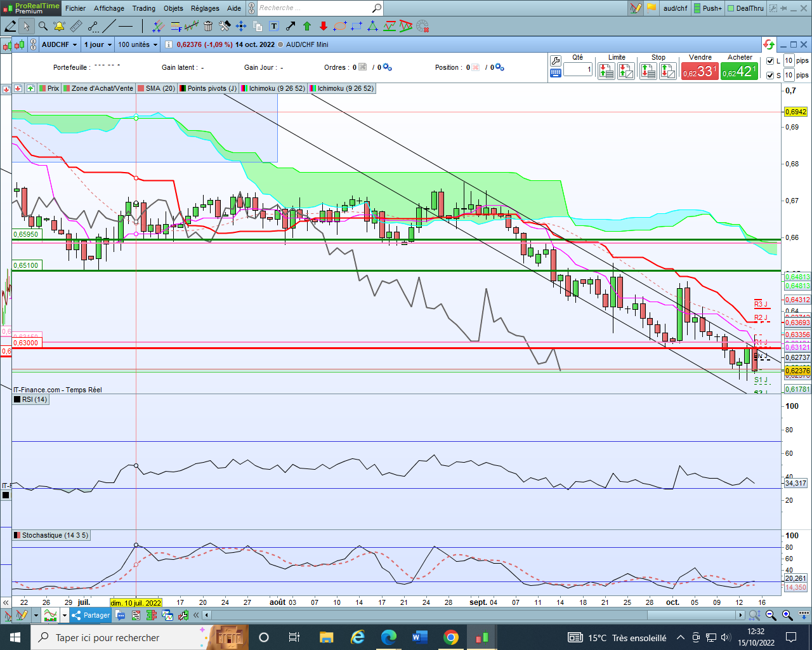Open the Réglages menu
This screenshot has width=812, height=650.
click(x=205, y=8)
